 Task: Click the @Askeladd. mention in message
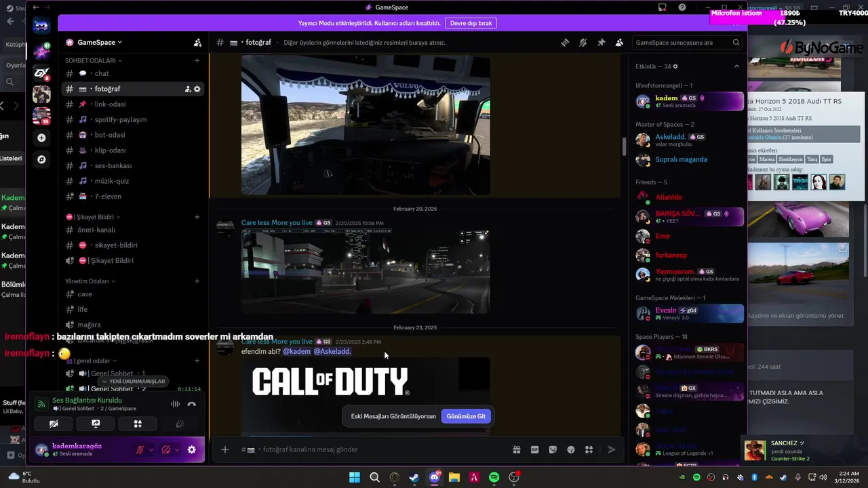[x=332, y=352]
